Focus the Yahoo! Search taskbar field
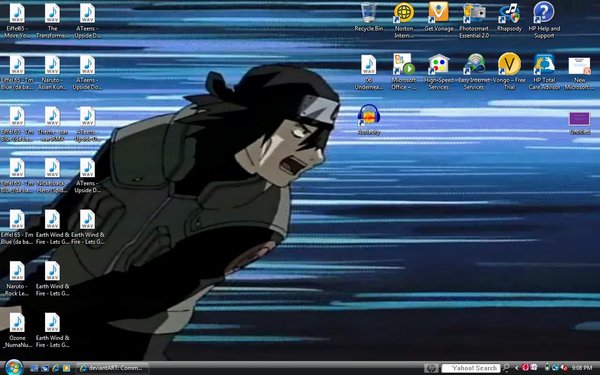This screenshot has width=600, height=375. coord(471,368)
